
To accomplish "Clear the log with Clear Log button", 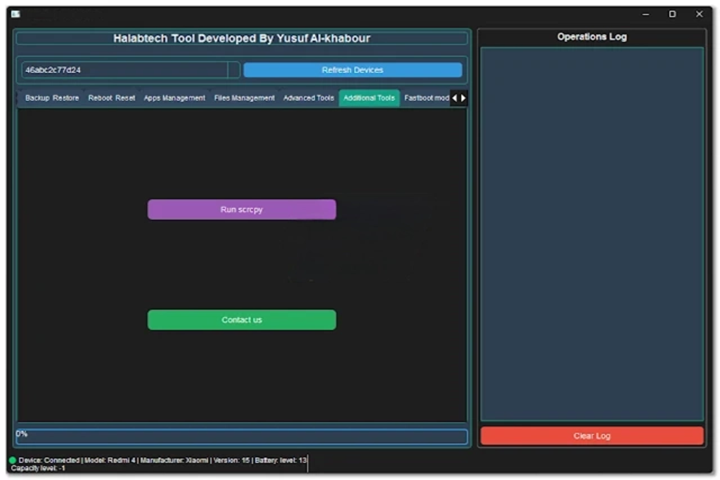I will (591, 436).
